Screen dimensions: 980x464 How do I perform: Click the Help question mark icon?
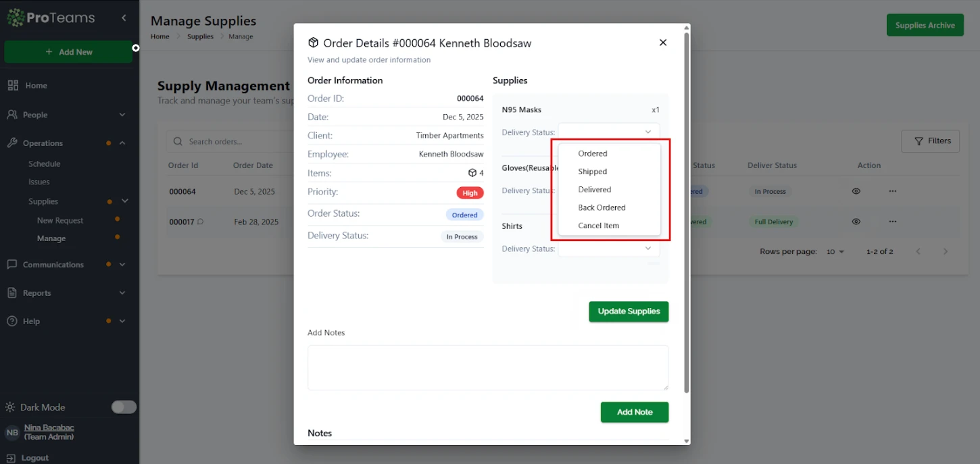12,321
